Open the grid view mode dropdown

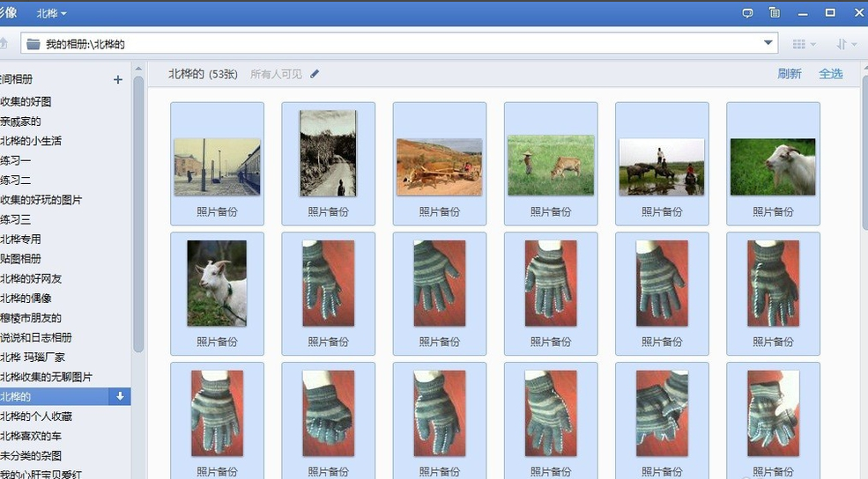(803, 43)
